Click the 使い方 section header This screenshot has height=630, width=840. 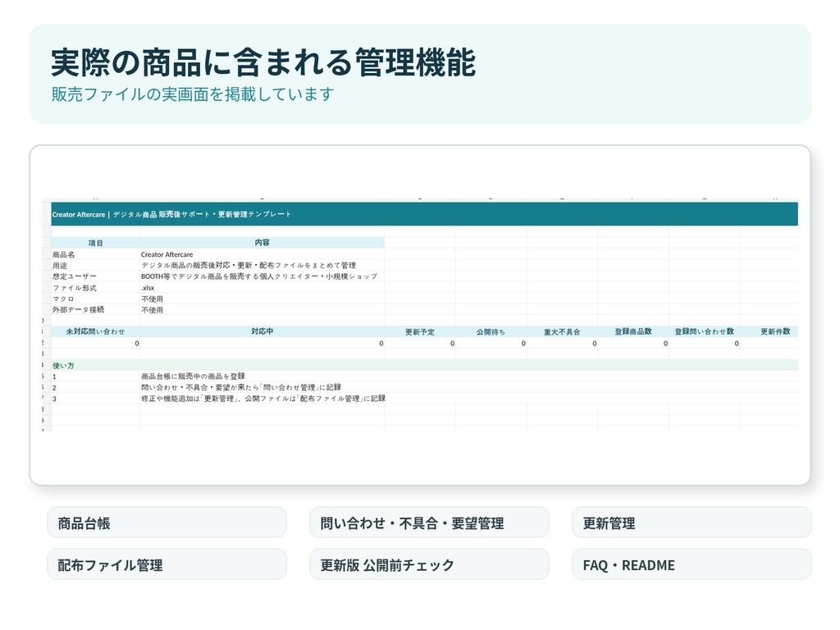point(424,365)
